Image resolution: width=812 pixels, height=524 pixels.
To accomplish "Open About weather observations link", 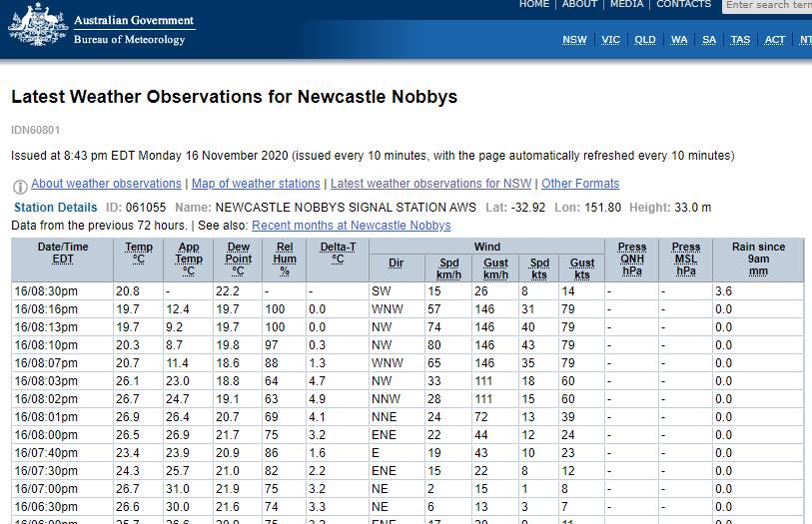I will click(106, 184).
